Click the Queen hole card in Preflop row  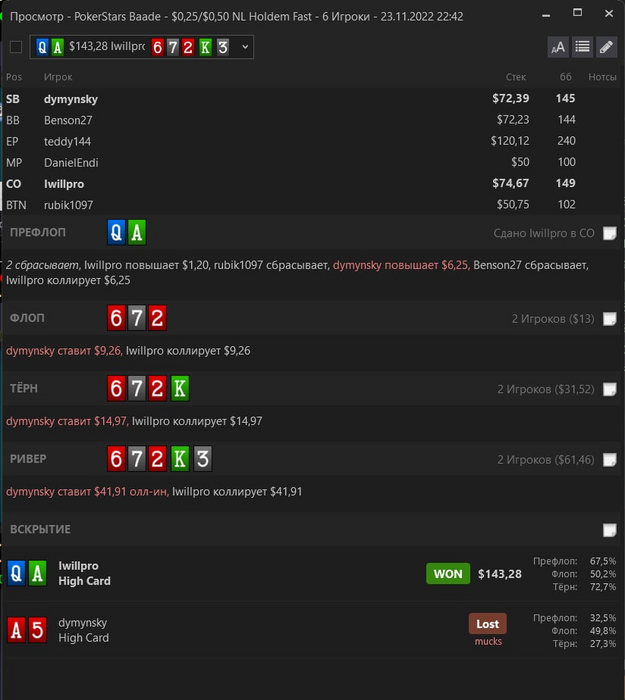[x=116, y=232]
